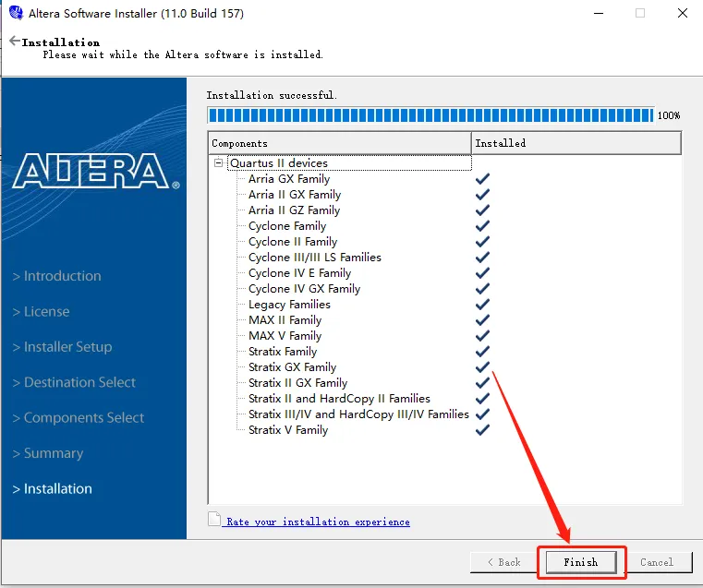Open Rate your installation experience link
703x588 pixels.
(318, 522)
